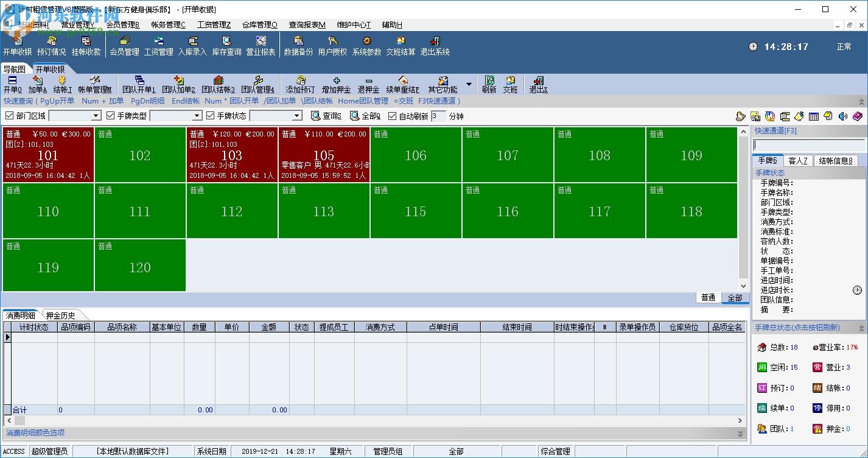Screen dimensions: 868x458
Task: Click the 加单A add-order tool
Action: [x=37, y=85]
